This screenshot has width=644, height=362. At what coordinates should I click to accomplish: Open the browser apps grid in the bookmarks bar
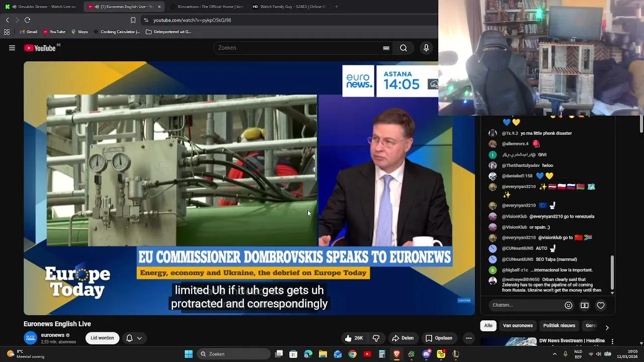(x=7, y=32)
